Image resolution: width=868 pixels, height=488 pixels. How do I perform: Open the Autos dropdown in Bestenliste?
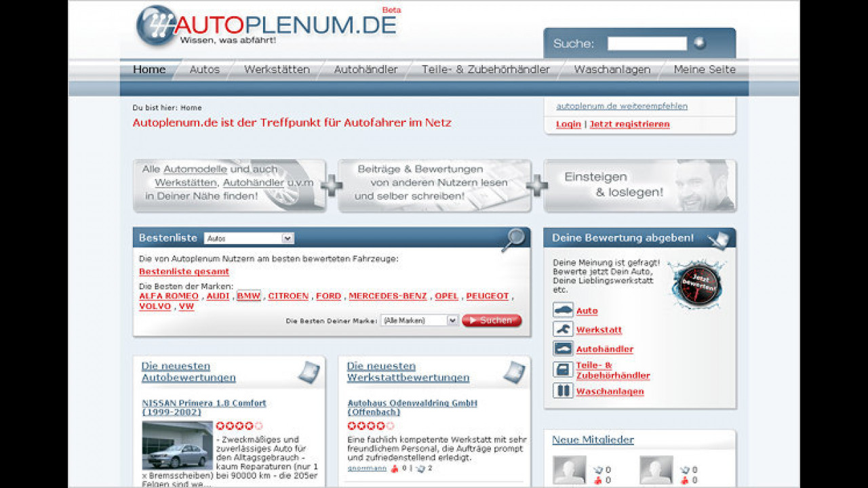point(249,238)
